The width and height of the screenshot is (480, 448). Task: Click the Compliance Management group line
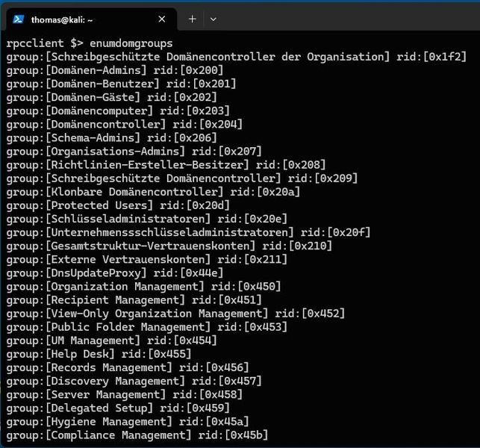click(137, 435)
